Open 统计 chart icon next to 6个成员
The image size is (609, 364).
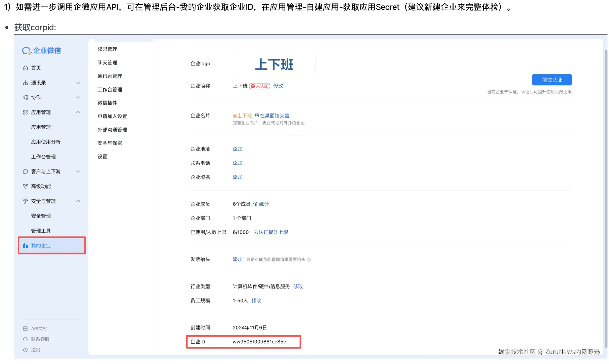tap(255, 204)
